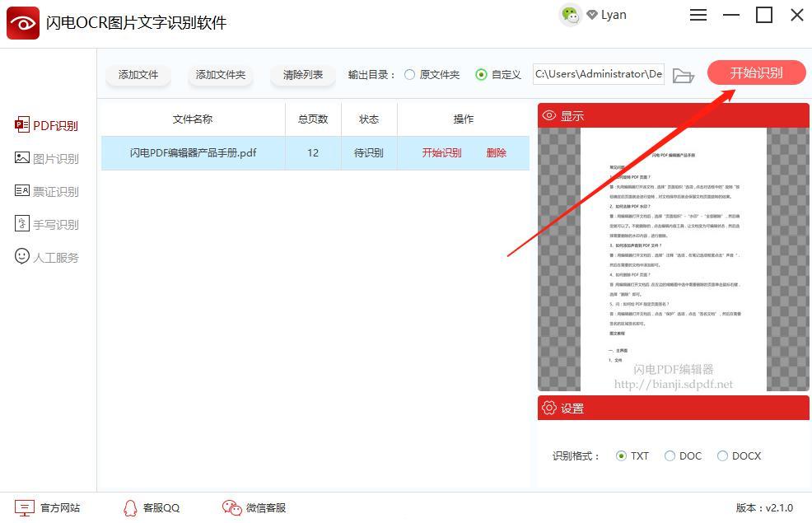This screenshot has height=523, width=812.
Task: Open the hamburger menu in title bar
Action: (698, 15)
